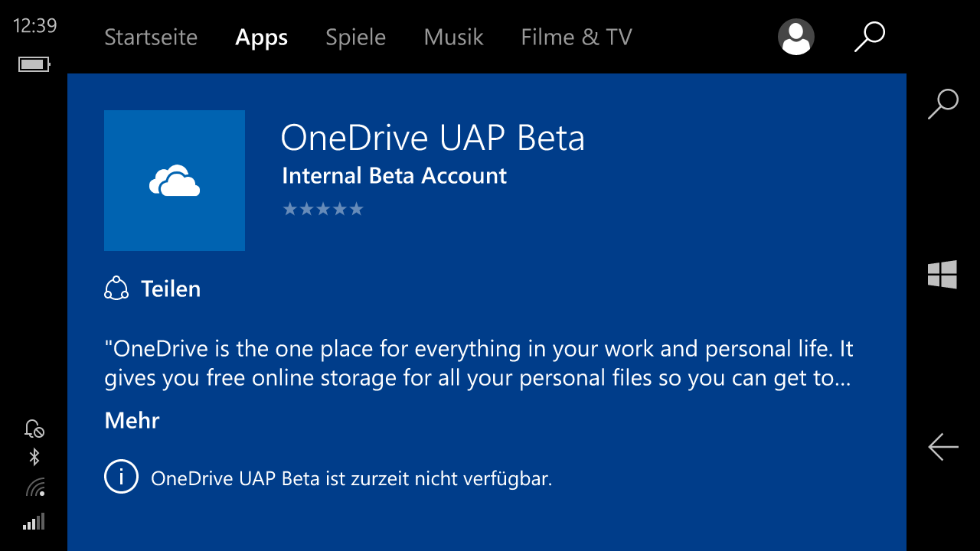This screenshot has height=551, width=980.
Task: Click the Bluetooth status icon
Action: [34, 458]
